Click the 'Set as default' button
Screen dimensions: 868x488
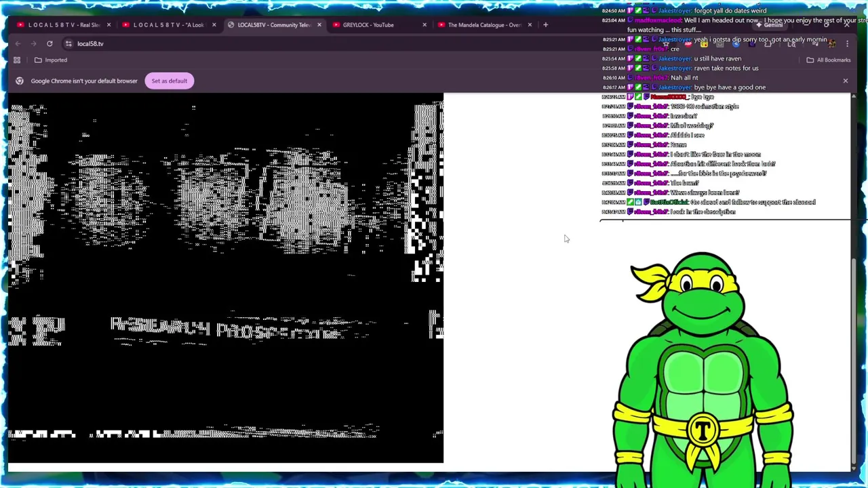(x=170, y=81)
